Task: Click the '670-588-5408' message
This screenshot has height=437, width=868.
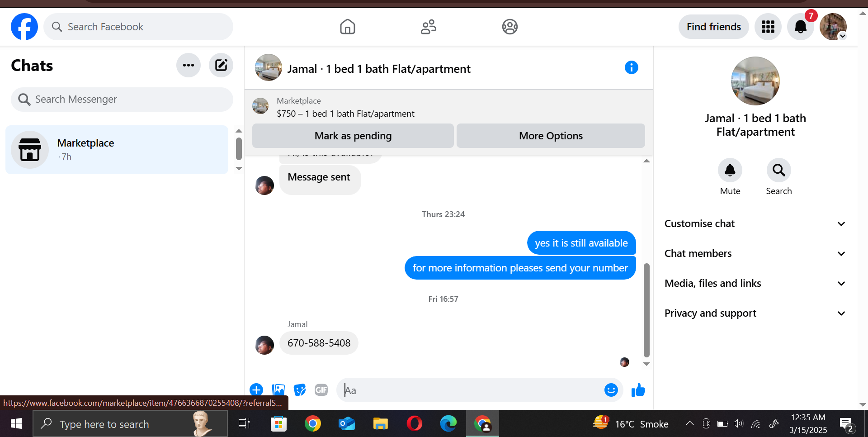Action: (319, 343)
